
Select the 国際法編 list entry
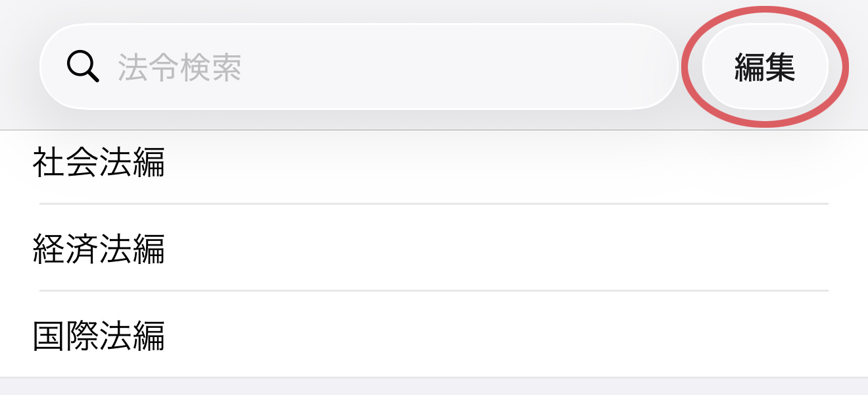tap(99, 335)
